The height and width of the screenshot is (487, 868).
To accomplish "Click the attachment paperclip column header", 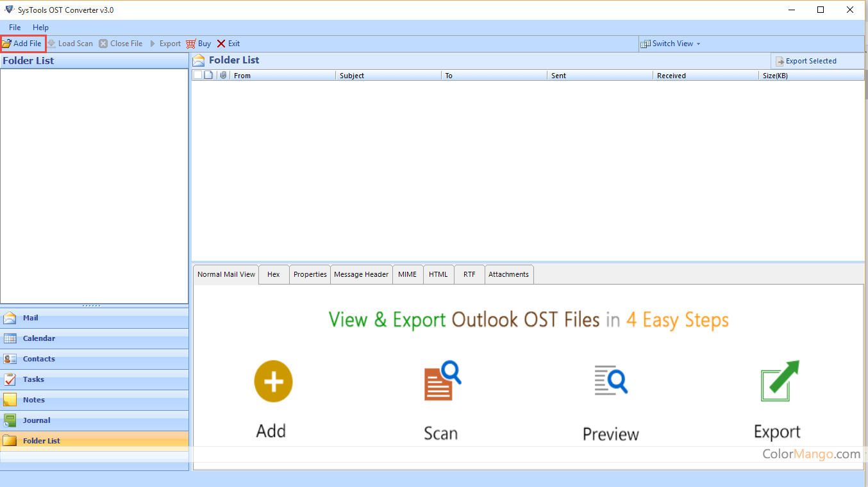I will coord(222,75).
